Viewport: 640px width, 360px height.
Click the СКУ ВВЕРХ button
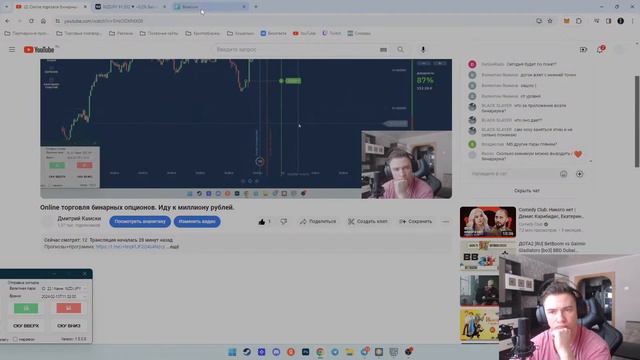pyautogui.click(x=26, y=326)
